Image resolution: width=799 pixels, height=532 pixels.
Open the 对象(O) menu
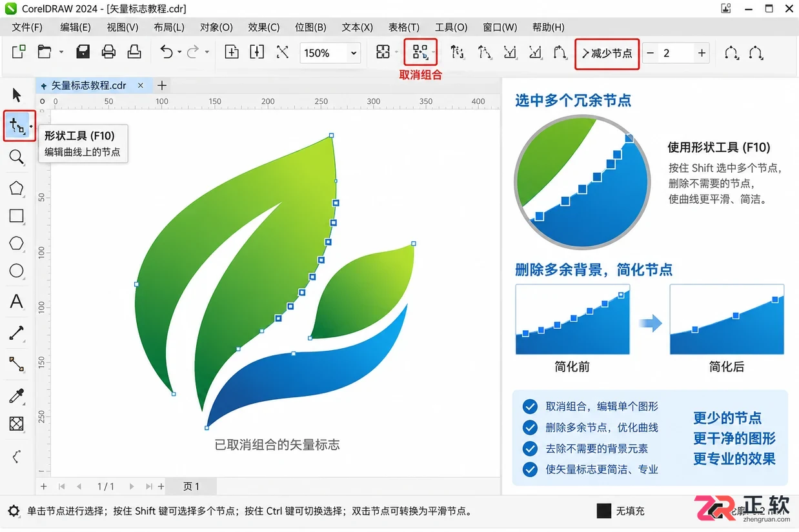coord(216,27)
